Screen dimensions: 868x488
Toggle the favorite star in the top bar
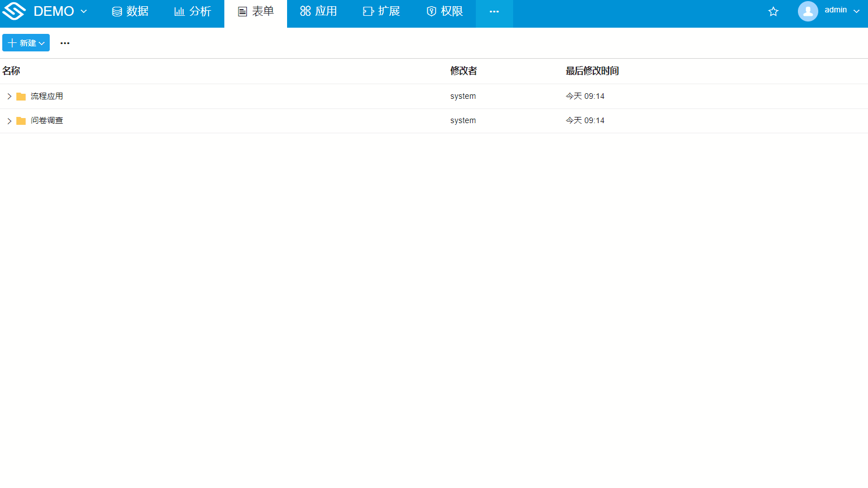(x=773, y=11)
